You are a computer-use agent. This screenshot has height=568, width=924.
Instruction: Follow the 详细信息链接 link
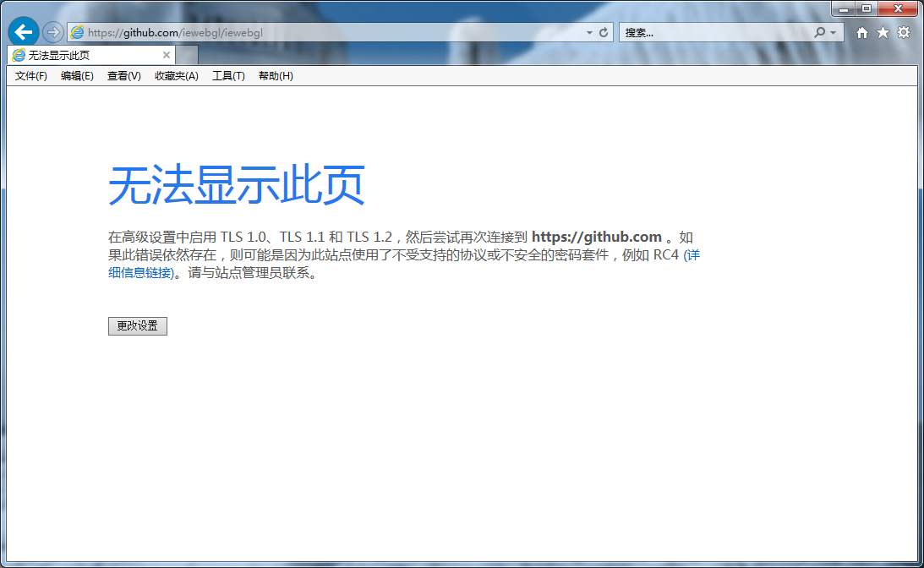[141, 273]
